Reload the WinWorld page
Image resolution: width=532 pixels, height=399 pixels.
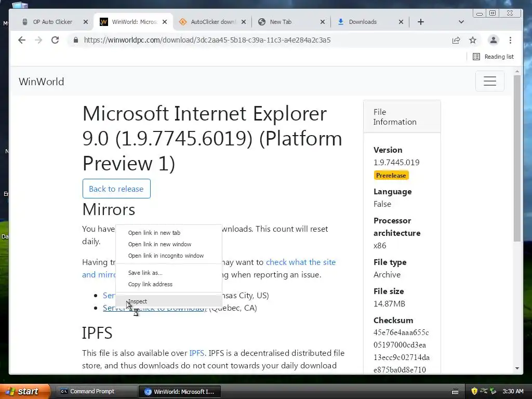[x=55, y=40]
